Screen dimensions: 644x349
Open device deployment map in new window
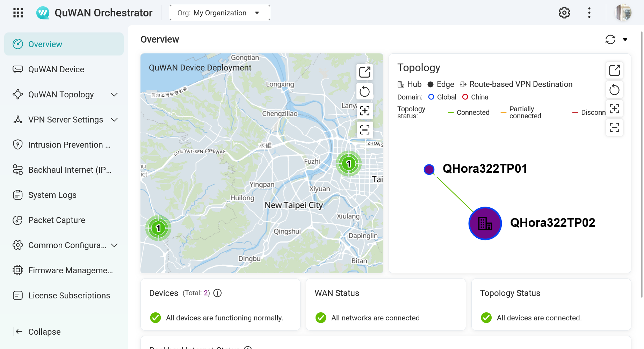pyautogui.click(x=364, y=72)
